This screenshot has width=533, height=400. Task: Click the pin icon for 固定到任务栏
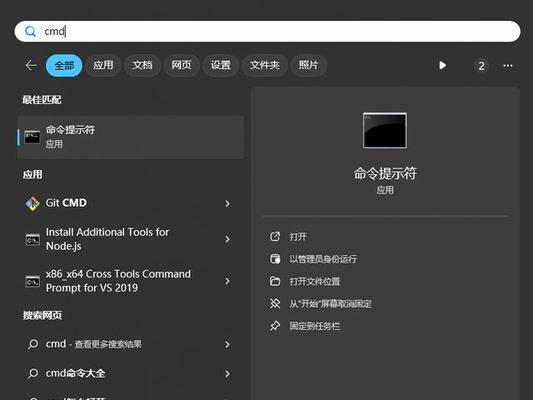pos(275,326)
